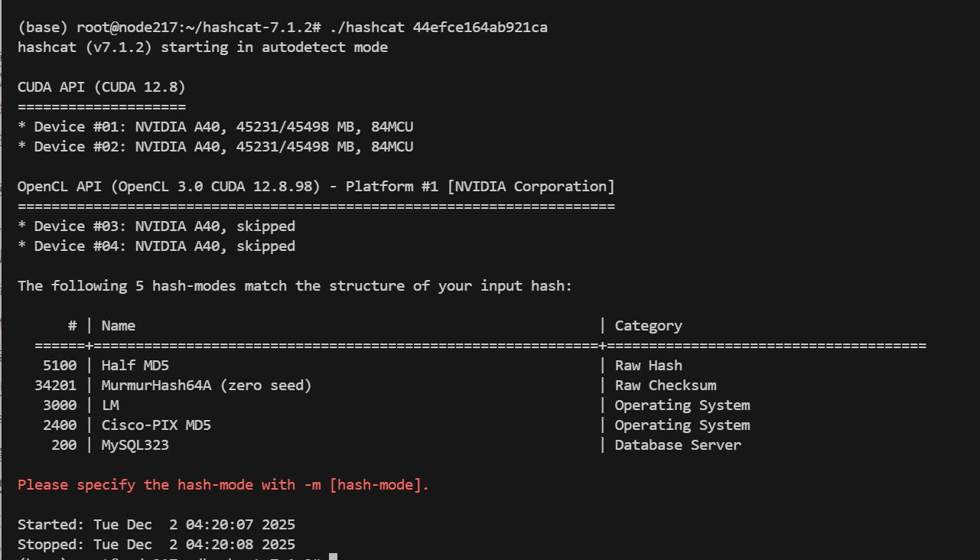Click the Category column header

[x=648, y=326]
